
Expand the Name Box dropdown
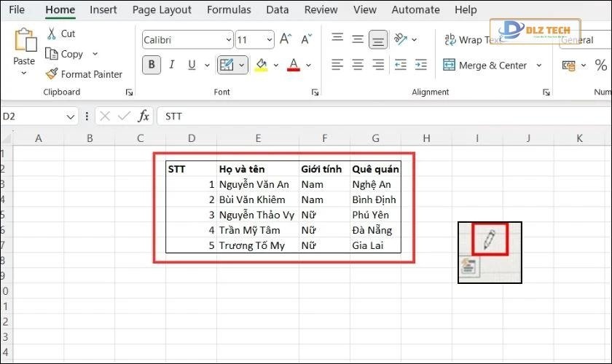70,116
